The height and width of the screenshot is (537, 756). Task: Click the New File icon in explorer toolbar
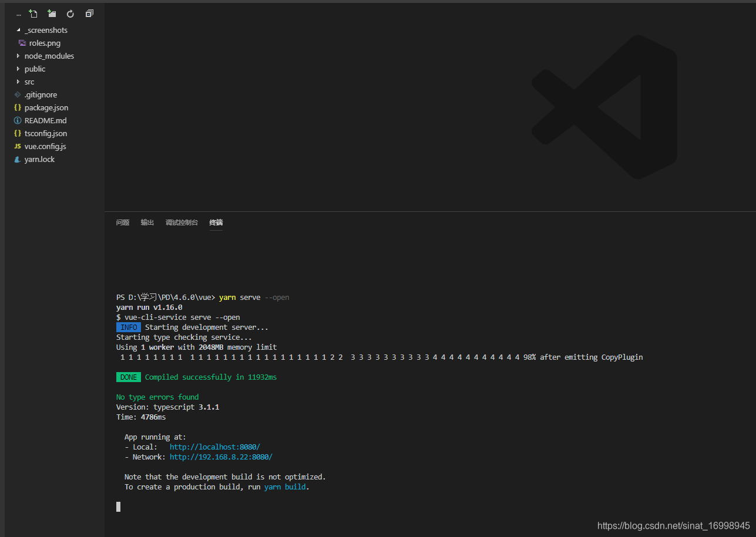coord(33,13)
